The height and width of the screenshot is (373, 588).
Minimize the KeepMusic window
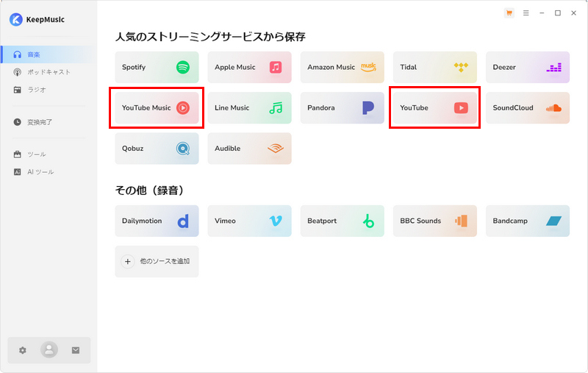(x=542, y=13)
